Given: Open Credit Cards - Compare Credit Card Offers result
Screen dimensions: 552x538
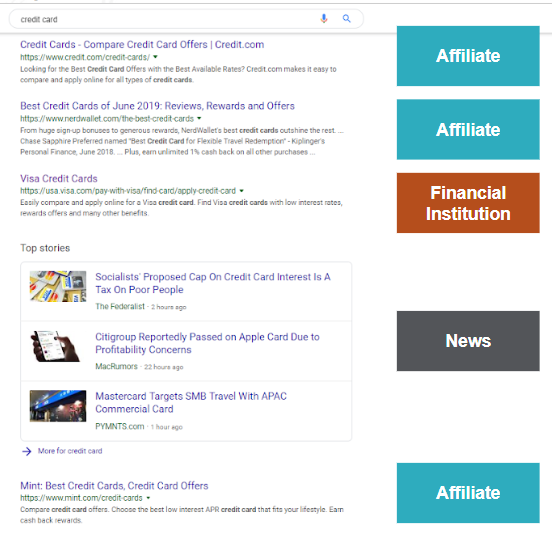Looking at the screenshot, I should (142, 45).
